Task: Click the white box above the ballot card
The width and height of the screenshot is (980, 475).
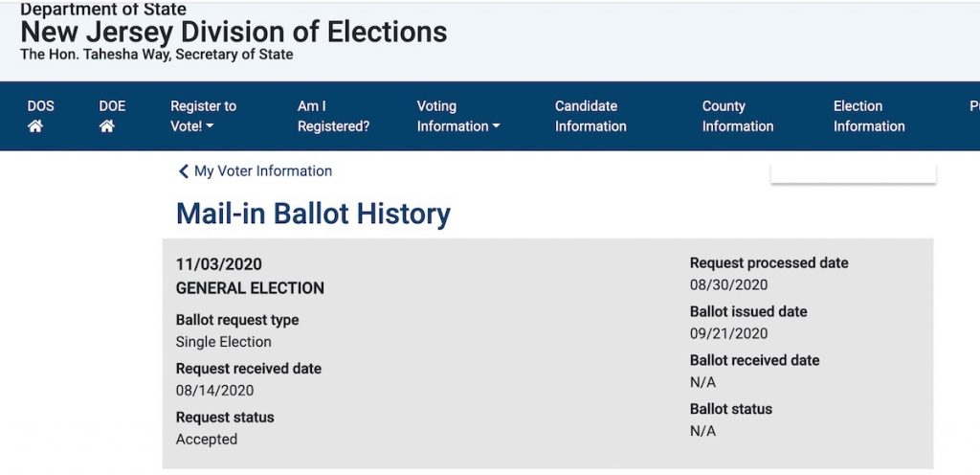Action: [853, 173]
